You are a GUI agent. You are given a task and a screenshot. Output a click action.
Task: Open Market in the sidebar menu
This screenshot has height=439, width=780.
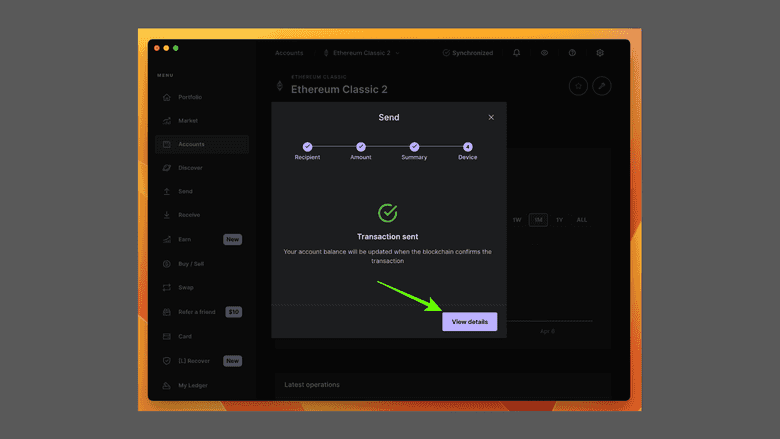tap(187, 121)
